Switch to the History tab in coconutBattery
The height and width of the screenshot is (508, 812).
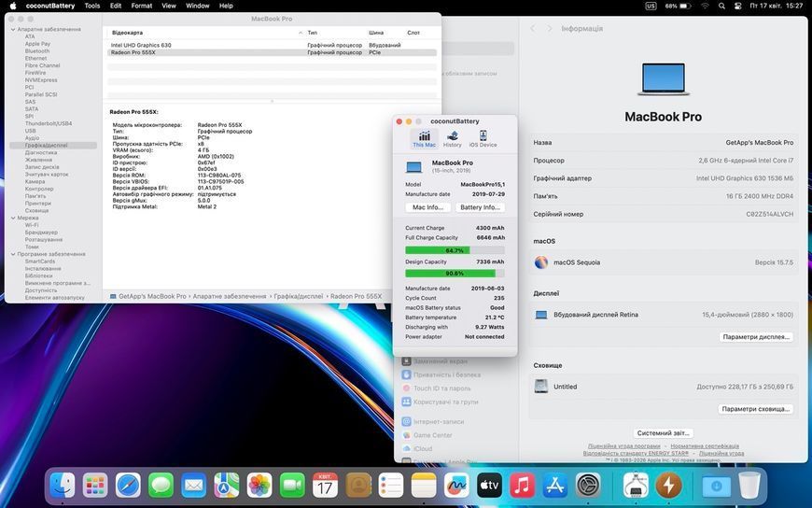452,139
